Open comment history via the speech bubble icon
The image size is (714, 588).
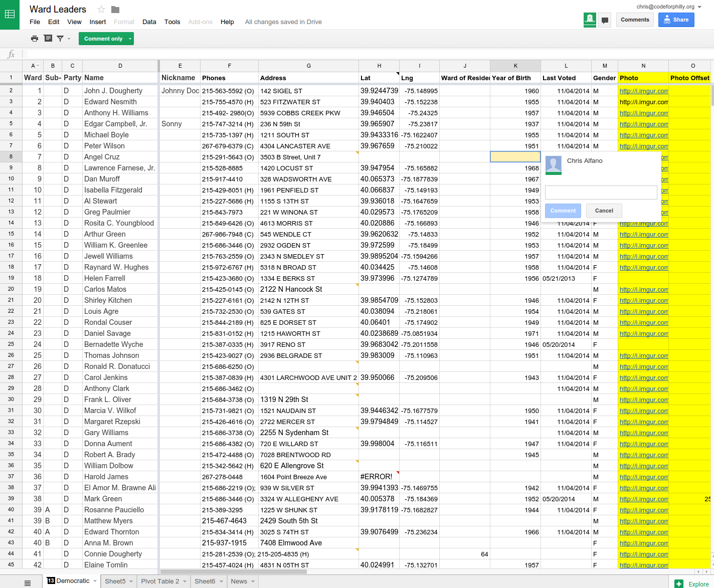tap(605, 20)
